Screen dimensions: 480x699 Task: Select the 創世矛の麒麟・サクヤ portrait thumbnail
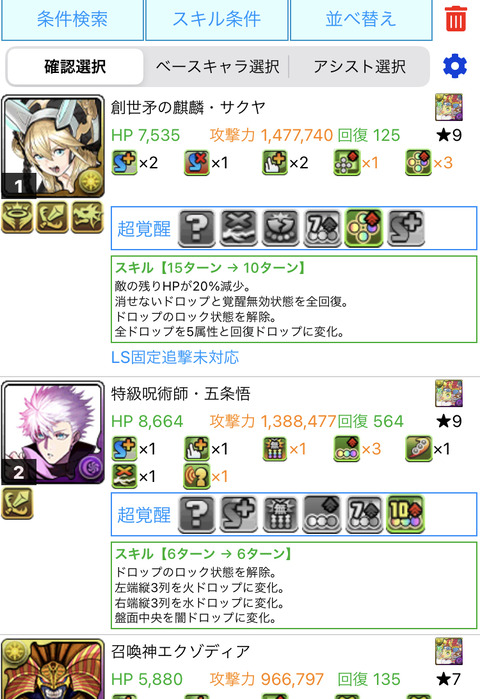point(53,146)
